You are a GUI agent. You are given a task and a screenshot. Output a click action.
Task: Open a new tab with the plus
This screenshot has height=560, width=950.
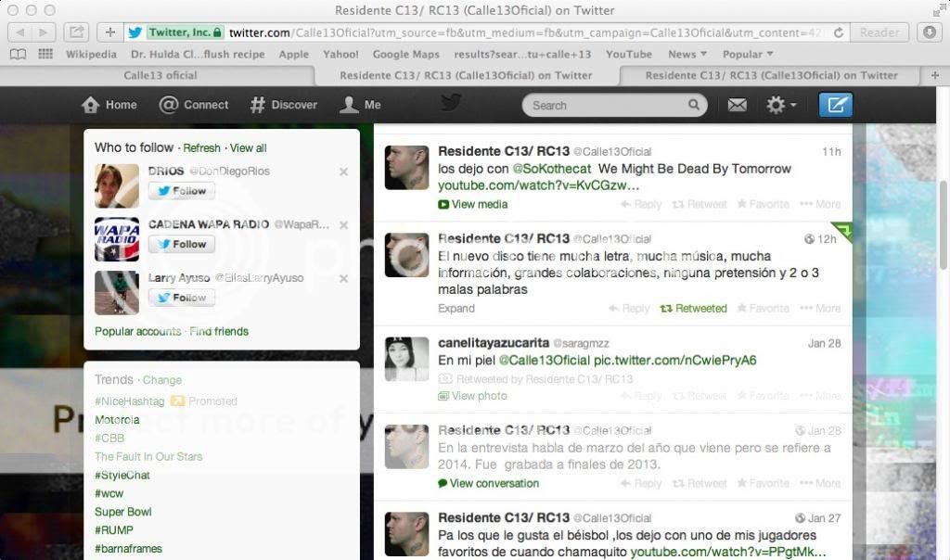click(x=935, y=76)
